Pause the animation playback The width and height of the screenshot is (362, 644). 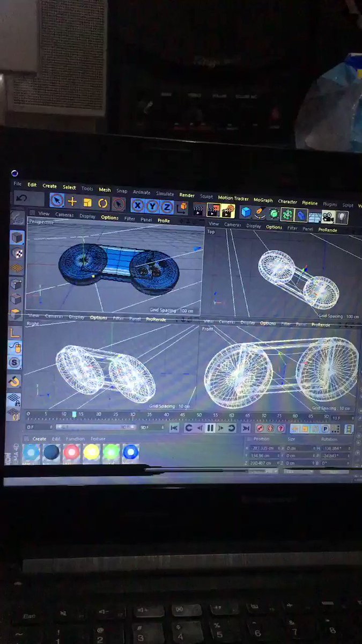[210, 428]
